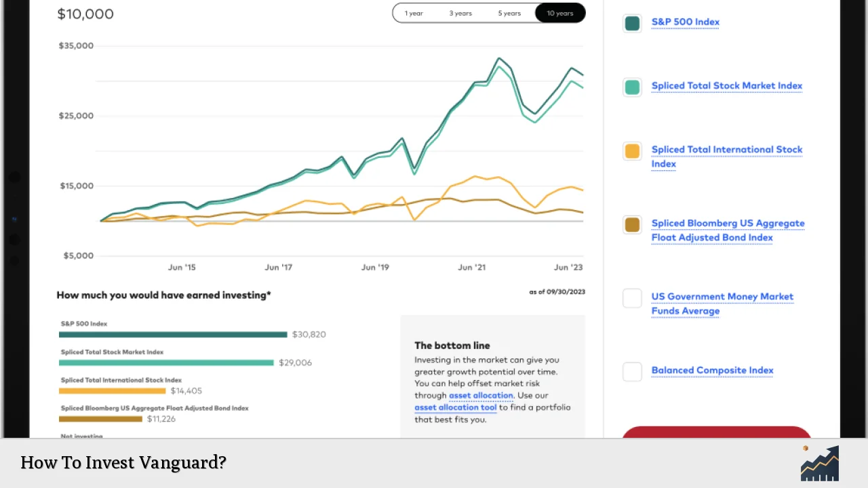Image resolution: width=868 pixels, height=488 pixels.
Task: Click the 'How To Invest Vanguard?' caption
Action: pos(123,462)
